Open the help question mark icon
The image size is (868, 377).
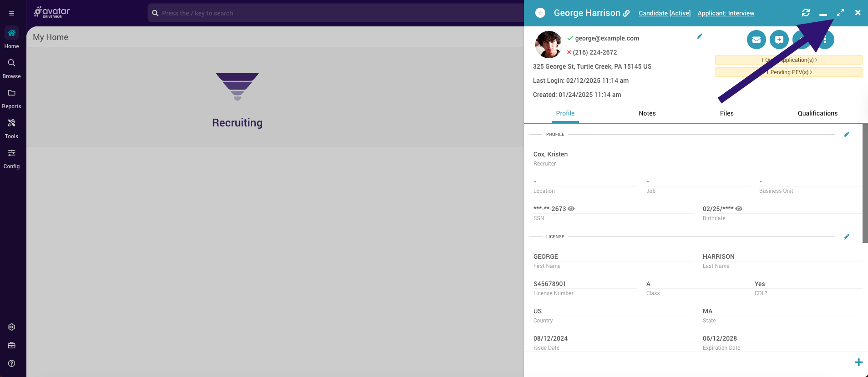click(x=12, y=363)
